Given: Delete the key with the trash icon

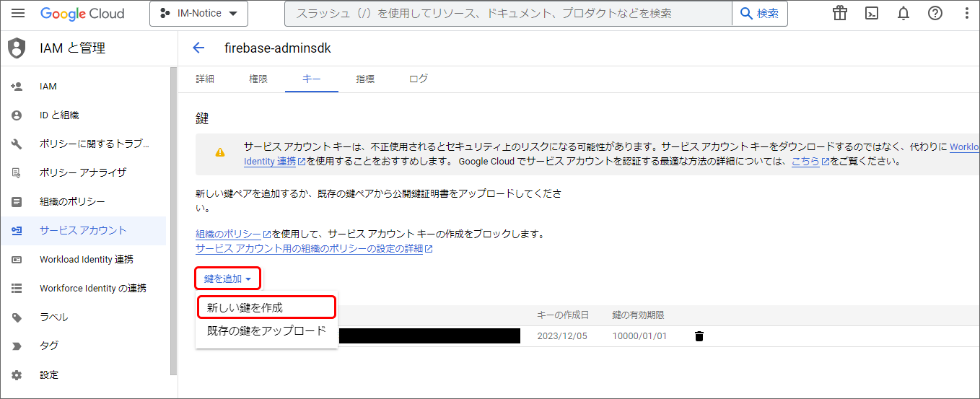Looking at the screenshot, I should pyautogui.click(x=699, y=336).
